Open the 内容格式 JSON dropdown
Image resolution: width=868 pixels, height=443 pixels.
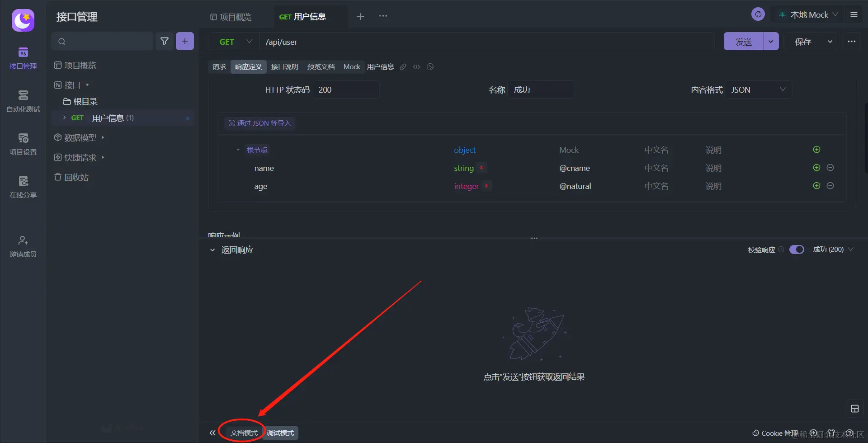tap(759, 90)
